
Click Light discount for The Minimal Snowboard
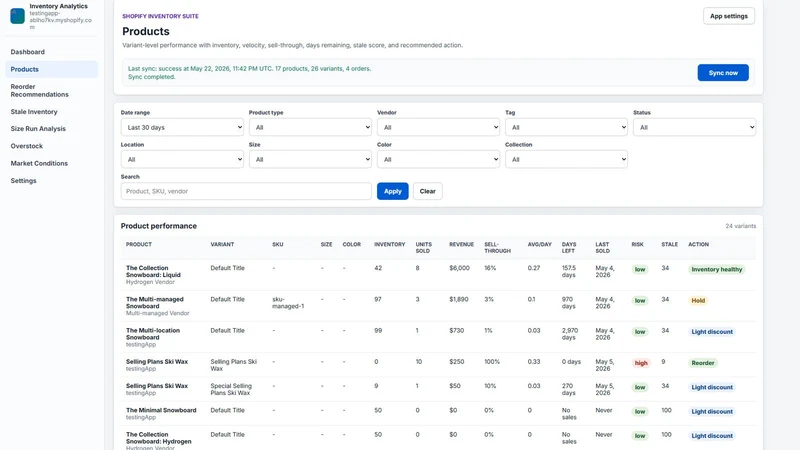(x=712, y=411)
